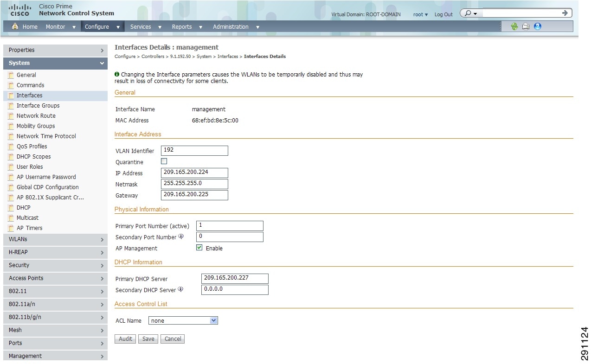Click the Secondary Port Number info icon
This screenshot has height=364, width=591.
[x=181, y=236]
